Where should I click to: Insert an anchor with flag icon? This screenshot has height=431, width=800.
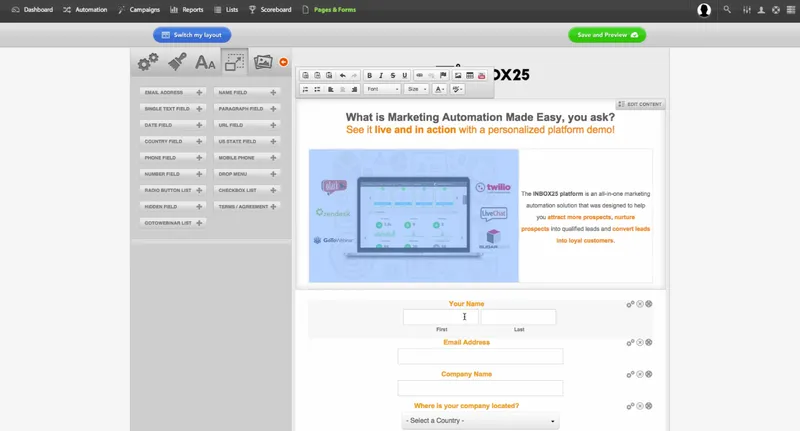tap(443, 75)
